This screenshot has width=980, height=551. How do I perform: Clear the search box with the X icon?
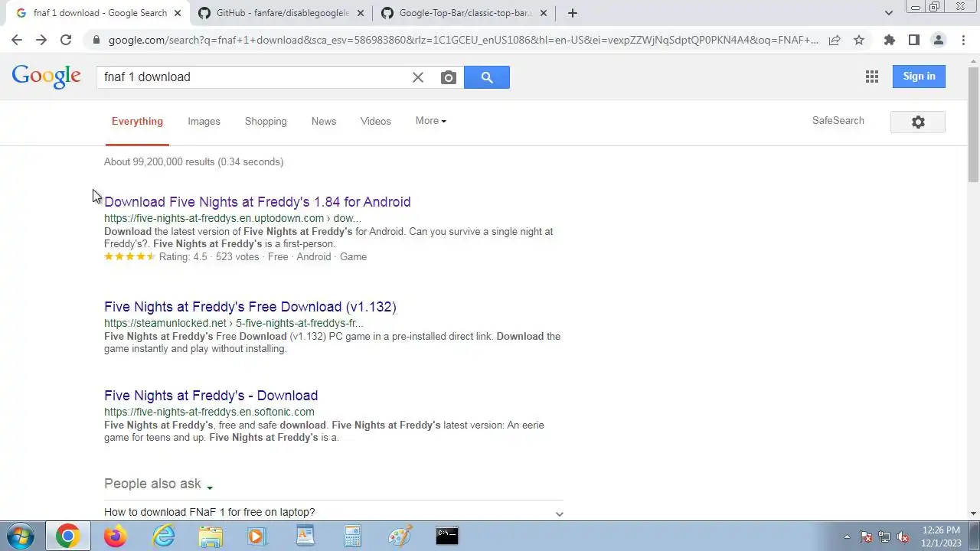pos(418,77)
